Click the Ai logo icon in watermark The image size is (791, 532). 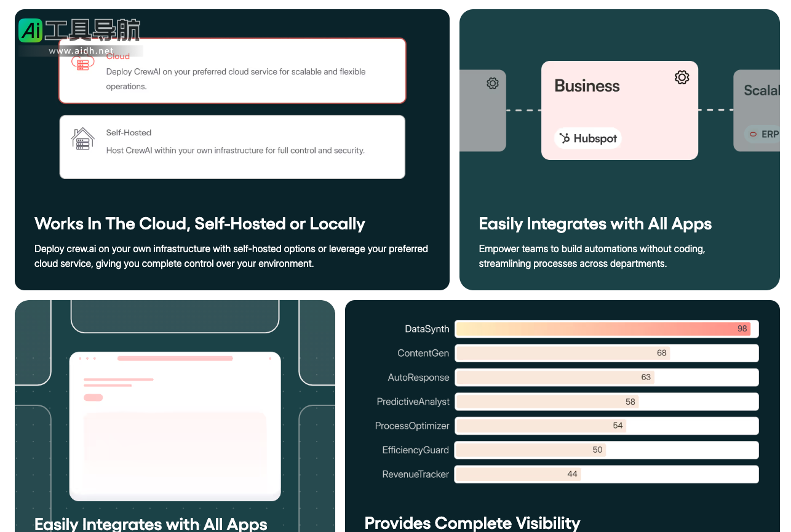coord(31,30)
